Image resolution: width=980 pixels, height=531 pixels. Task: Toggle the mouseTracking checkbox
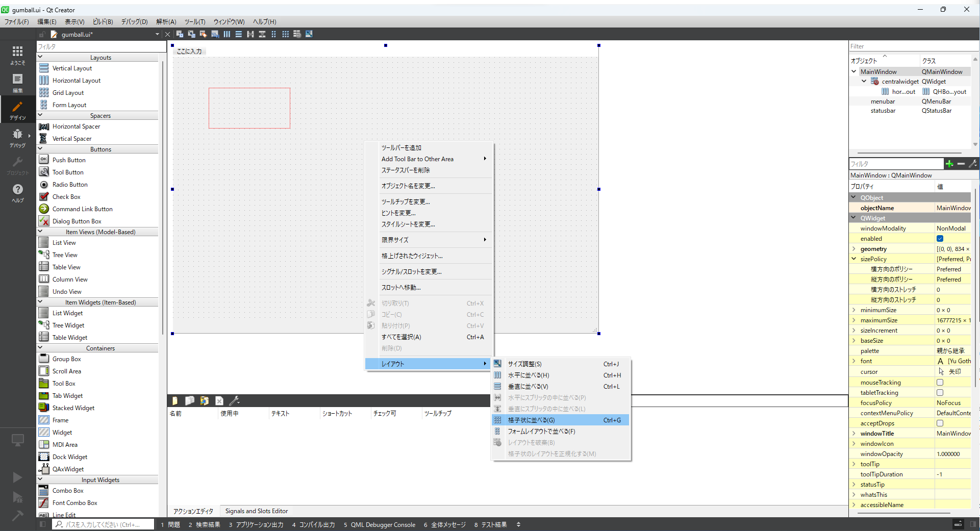[940, 383]
